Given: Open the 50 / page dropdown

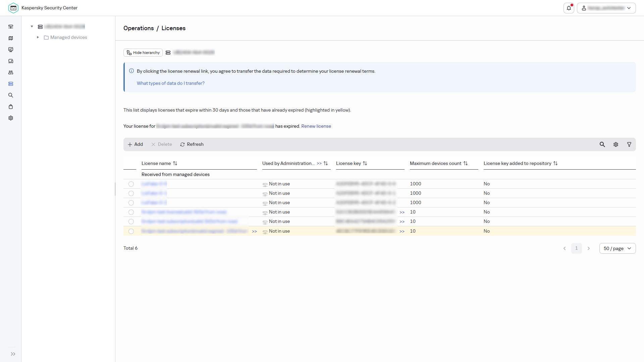Looking at the screenshot, I should point(618,248).
